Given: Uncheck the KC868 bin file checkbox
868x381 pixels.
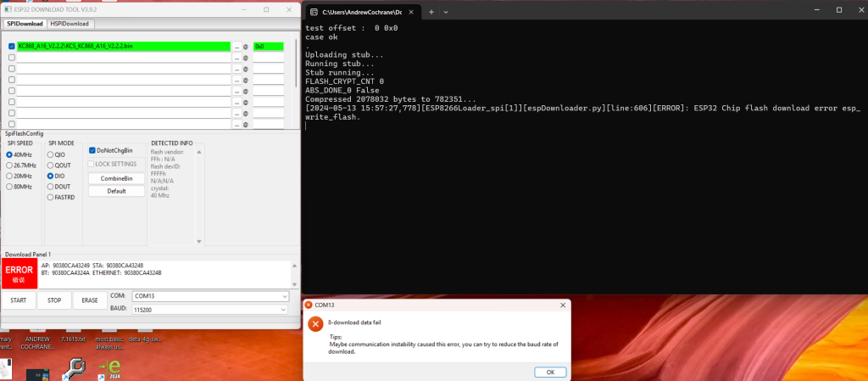Looking at the screenshot, I should [x=12, y=47].
